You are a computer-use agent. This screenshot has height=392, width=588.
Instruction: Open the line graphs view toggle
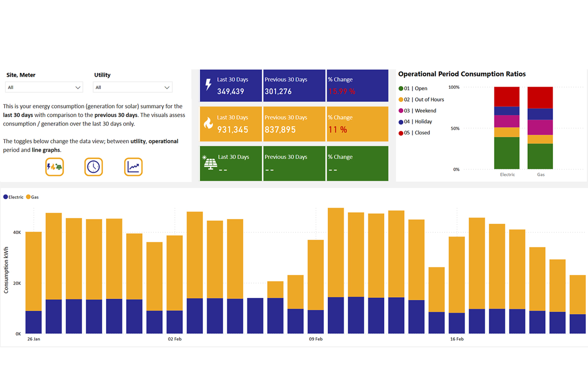(x=133, y=167)
